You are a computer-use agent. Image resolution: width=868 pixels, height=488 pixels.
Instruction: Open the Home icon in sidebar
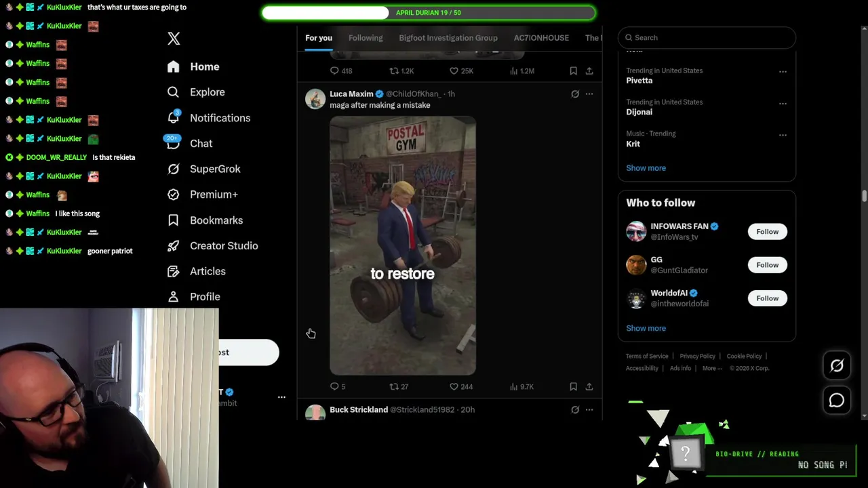174,66
